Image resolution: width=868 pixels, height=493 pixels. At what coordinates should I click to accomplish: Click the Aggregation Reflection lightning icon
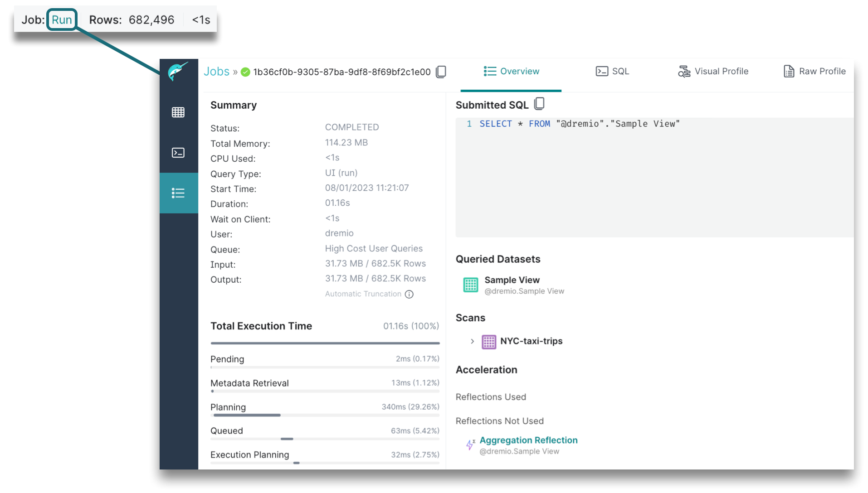pyautogui.click(x=470, y=445)
